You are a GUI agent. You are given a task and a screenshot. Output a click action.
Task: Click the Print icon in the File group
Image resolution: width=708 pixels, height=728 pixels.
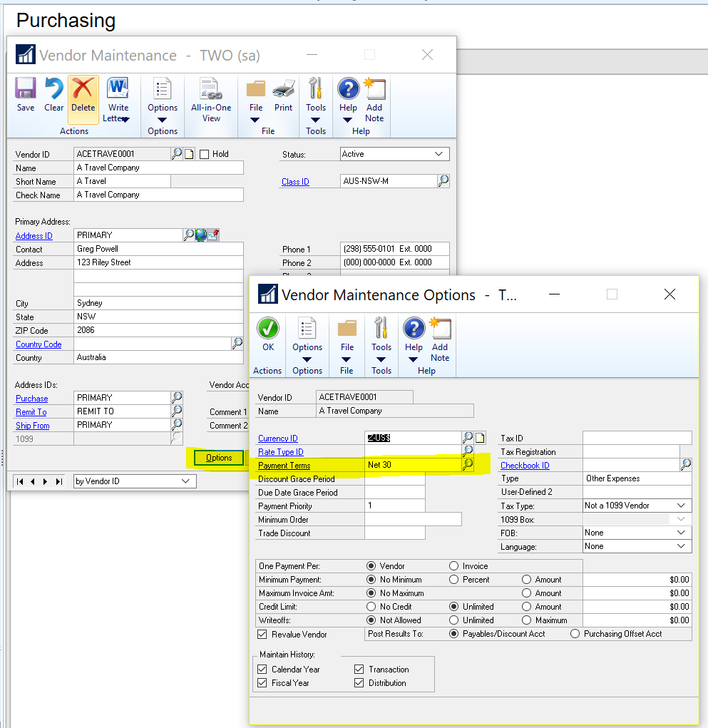pyautogui.click(x=283, y=89)
